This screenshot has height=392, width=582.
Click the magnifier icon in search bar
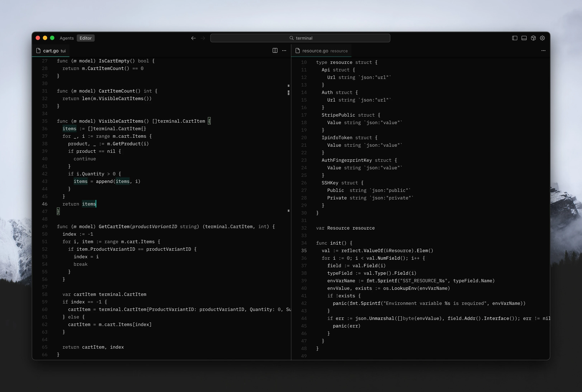tap(291, 38)
